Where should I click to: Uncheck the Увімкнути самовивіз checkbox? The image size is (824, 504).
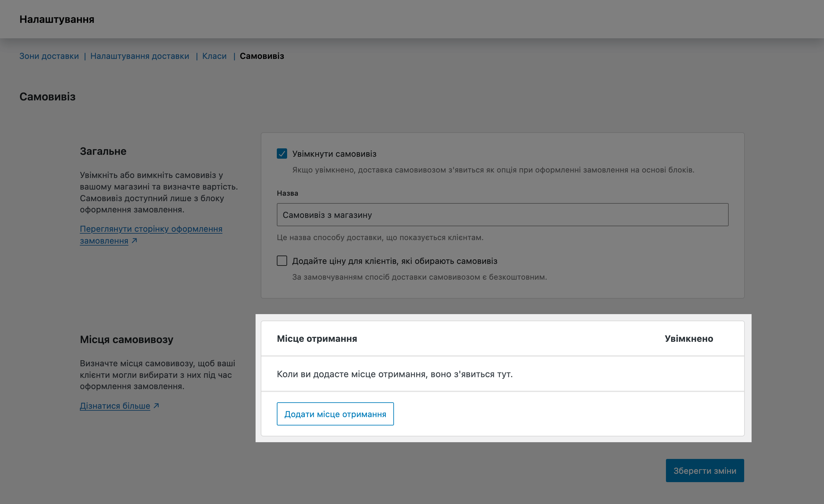tap(282, 154)
